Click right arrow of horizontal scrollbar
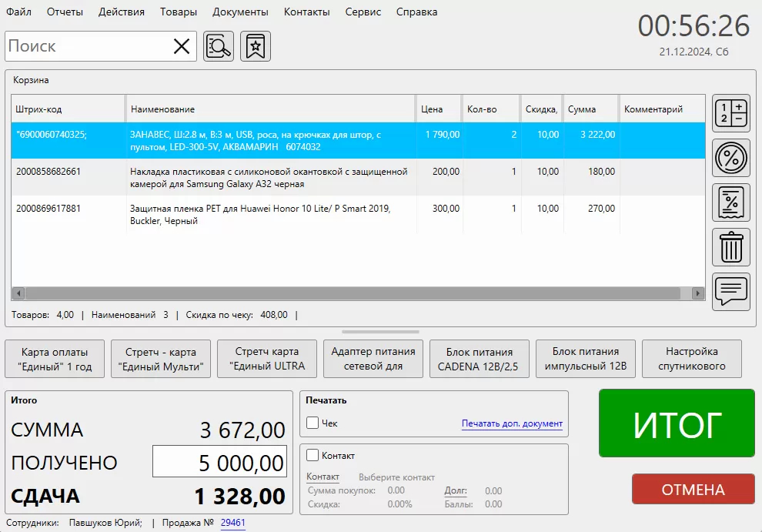The height and width of the screenshot is (532, 762). click(x=698, y=293)
